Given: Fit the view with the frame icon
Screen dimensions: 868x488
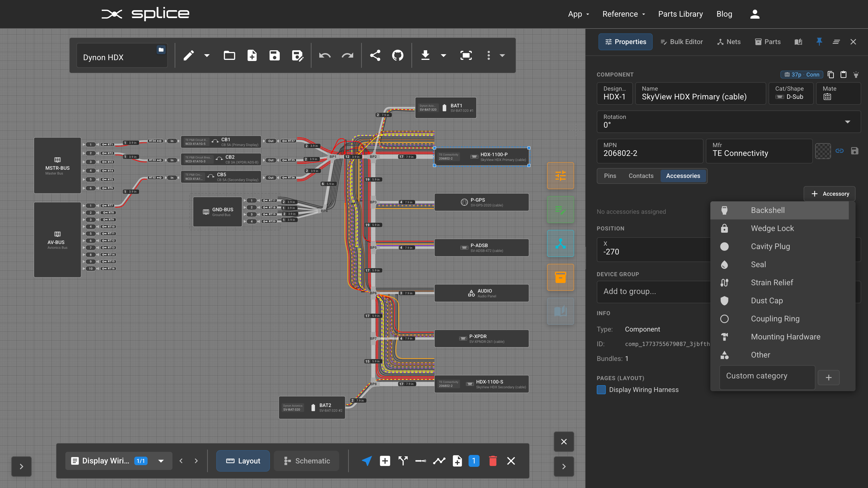Looking at the screenshot, I should point(466,56).
